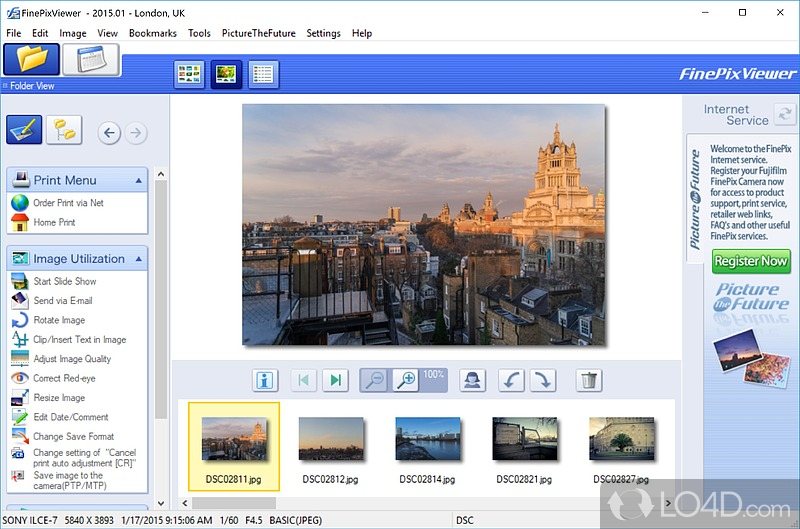Select the DSC02811.jpg thumbnail
This screenshot has height=529, width=800.
(x=234, y=446)
